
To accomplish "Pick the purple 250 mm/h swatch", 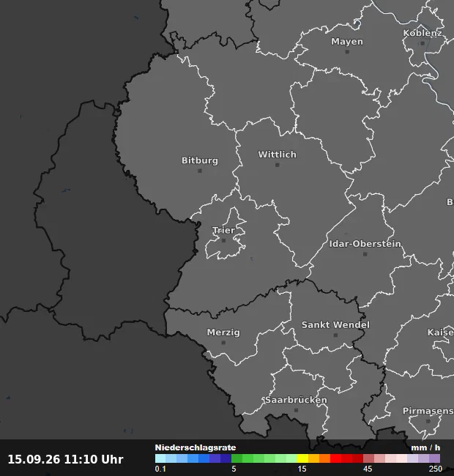I will (x=434, y=458).
